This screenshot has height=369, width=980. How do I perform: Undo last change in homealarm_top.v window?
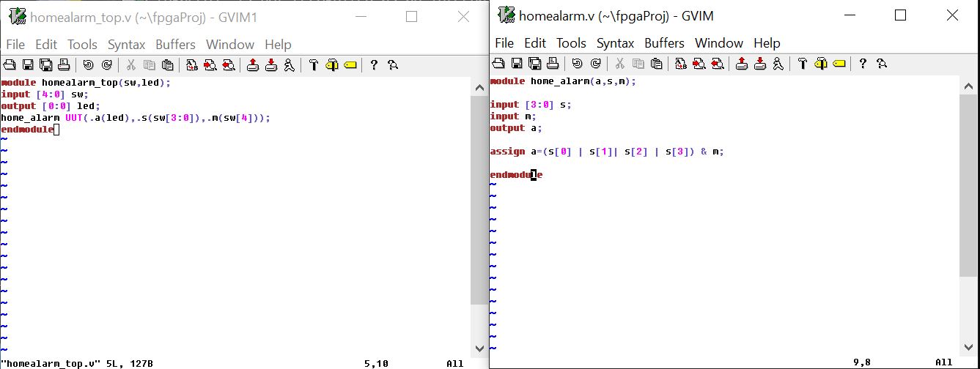(89, 65)
